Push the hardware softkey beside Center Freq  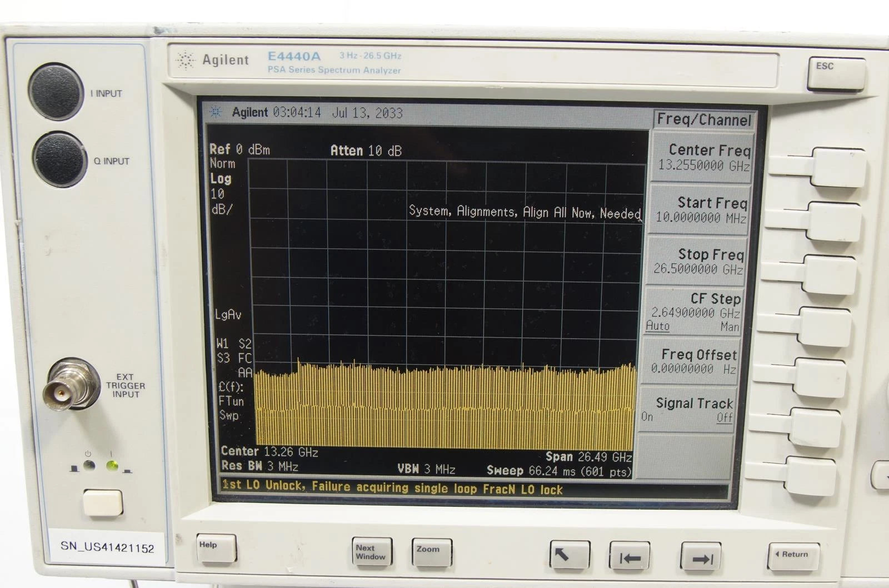(839, 167)
